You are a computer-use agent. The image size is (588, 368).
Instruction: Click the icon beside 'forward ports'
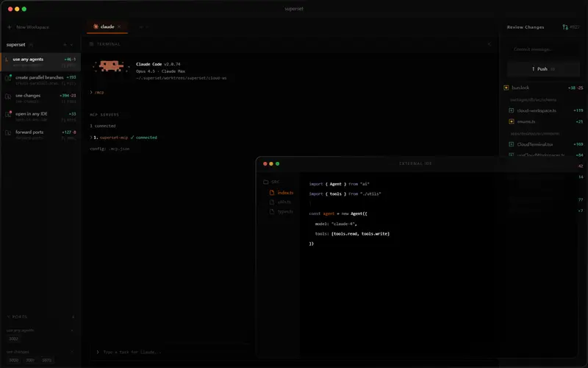pos(8,132)
